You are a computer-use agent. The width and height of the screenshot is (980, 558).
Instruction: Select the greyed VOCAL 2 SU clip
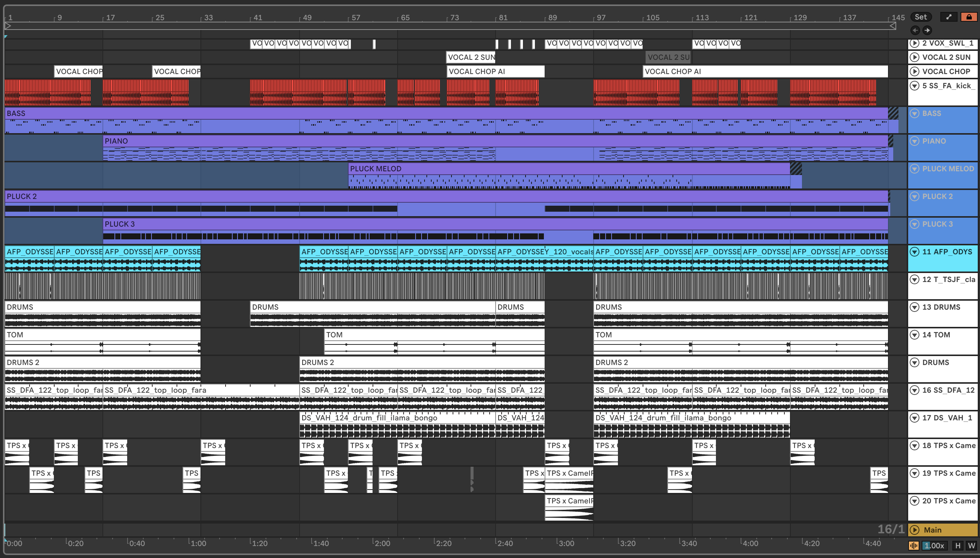pos(668,57)
